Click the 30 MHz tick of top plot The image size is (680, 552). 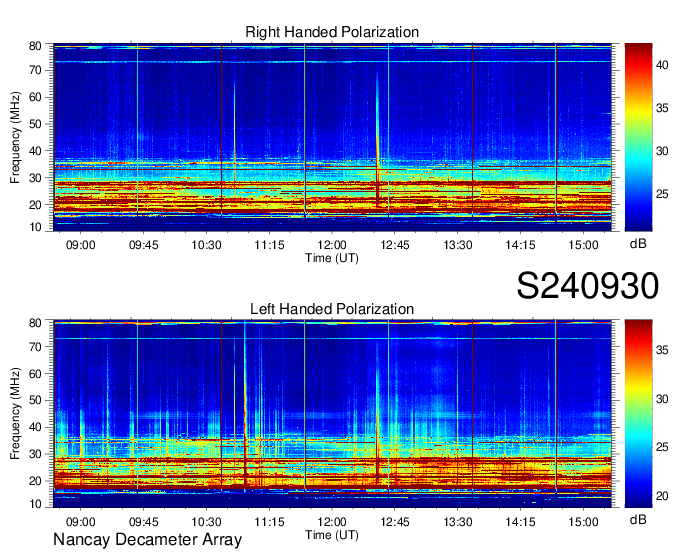[36, 178]
